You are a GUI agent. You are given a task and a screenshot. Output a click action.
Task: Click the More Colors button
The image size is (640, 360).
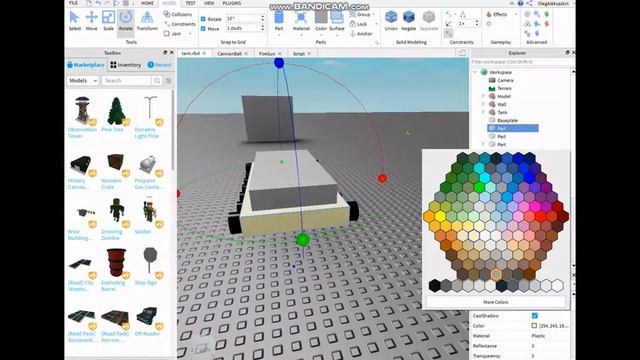coord(496,302)
